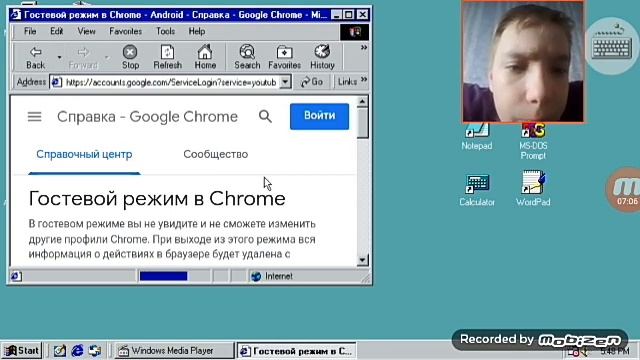Expand the toolbar overflow chevron
Screen dimensions: 640x360
click(x=364, y=48)
